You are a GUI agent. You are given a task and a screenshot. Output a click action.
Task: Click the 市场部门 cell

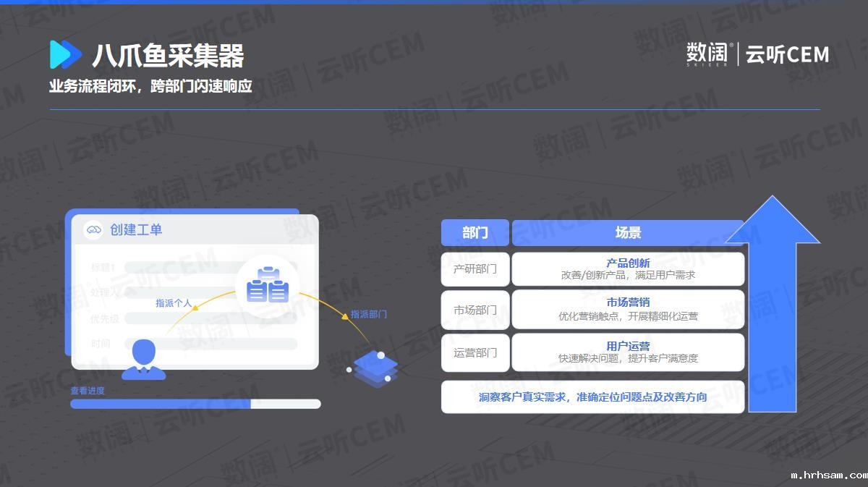(475, 310)
